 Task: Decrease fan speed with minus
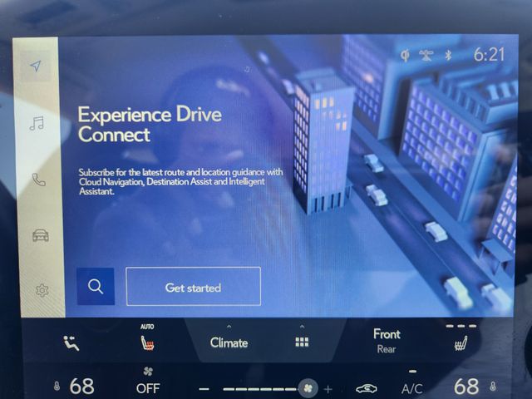pyautogui.click(x=204, y=389)
